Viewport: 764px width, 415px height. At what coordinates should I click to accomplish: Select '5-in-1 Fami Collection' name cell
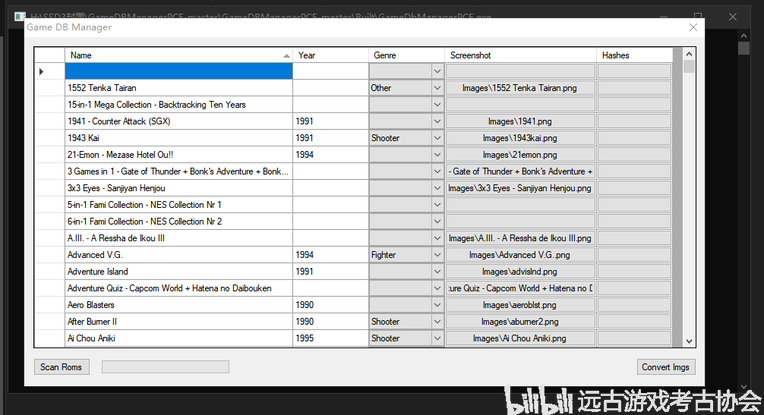178,205
